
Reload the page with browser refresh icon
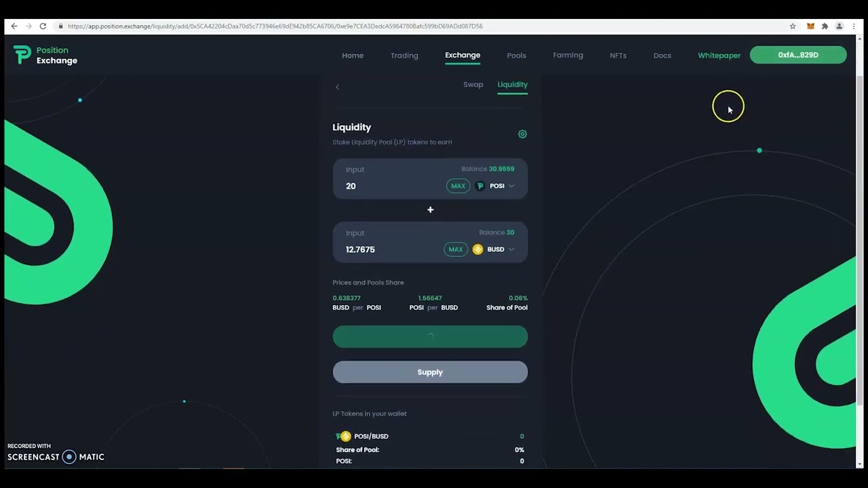point(43,26)
